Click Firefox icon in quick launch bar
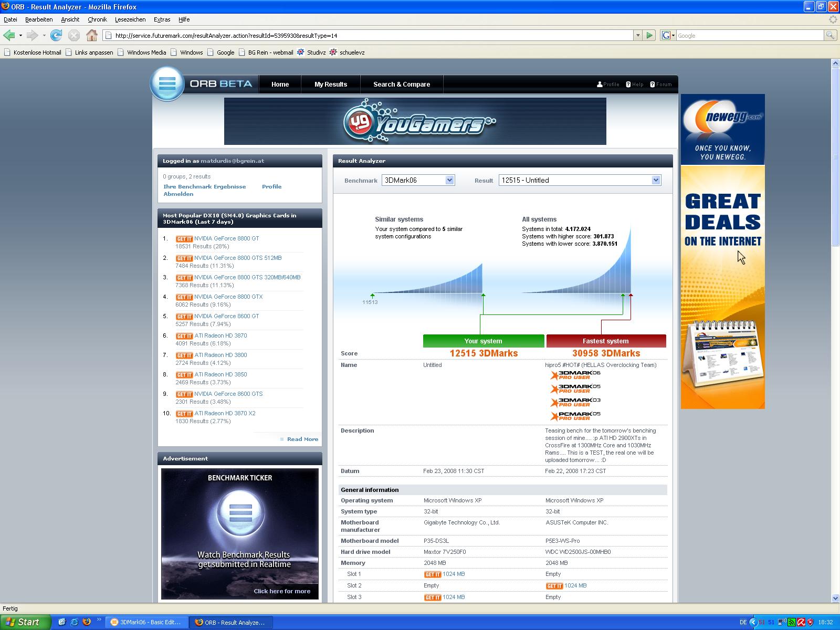 point(87,622)
